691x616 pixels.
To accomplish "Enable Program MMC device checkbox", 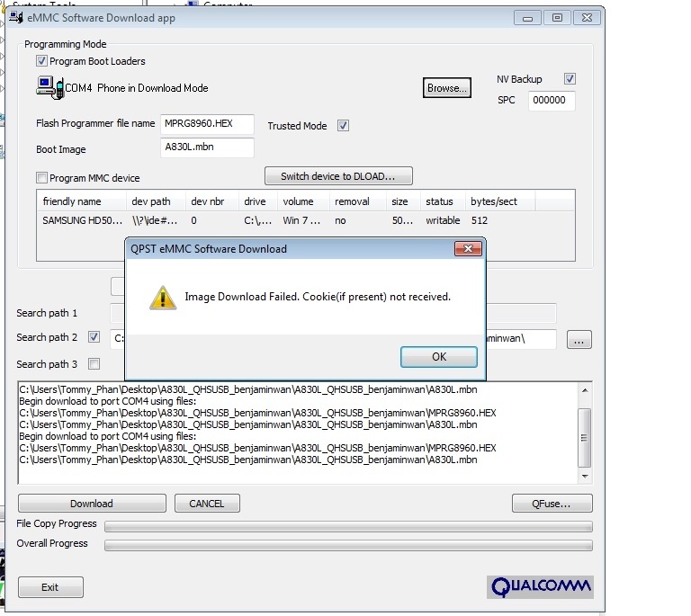I will [x=42, y=177].
